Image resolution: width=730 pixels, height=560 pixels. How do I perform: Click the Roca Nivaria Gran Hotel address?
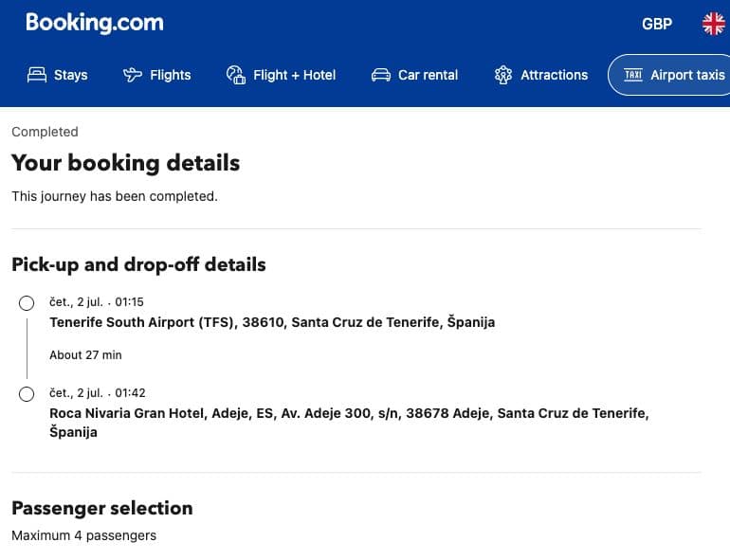(349, 423)
